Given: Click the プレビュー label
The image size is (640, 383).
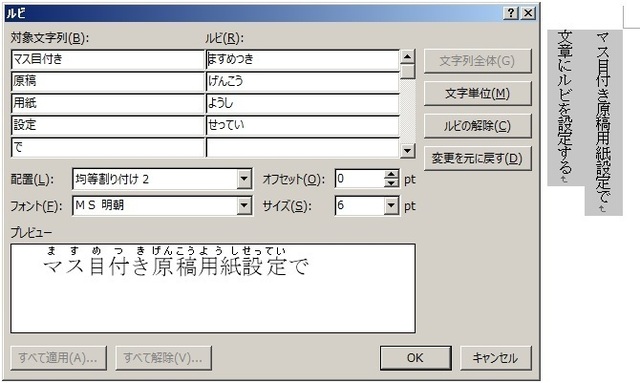Looking at the screenshot, I should click(31, 233).
